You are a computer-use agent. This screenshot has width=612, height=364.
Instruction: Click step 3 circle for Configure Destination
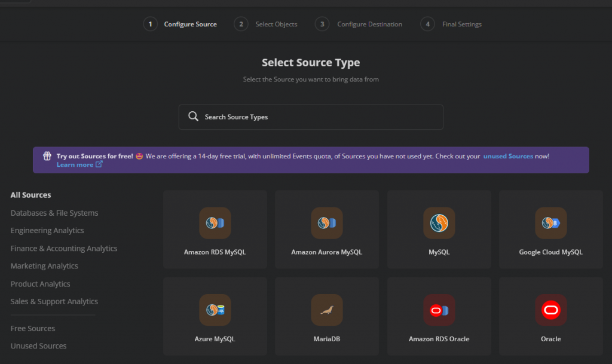click(322, 24)
